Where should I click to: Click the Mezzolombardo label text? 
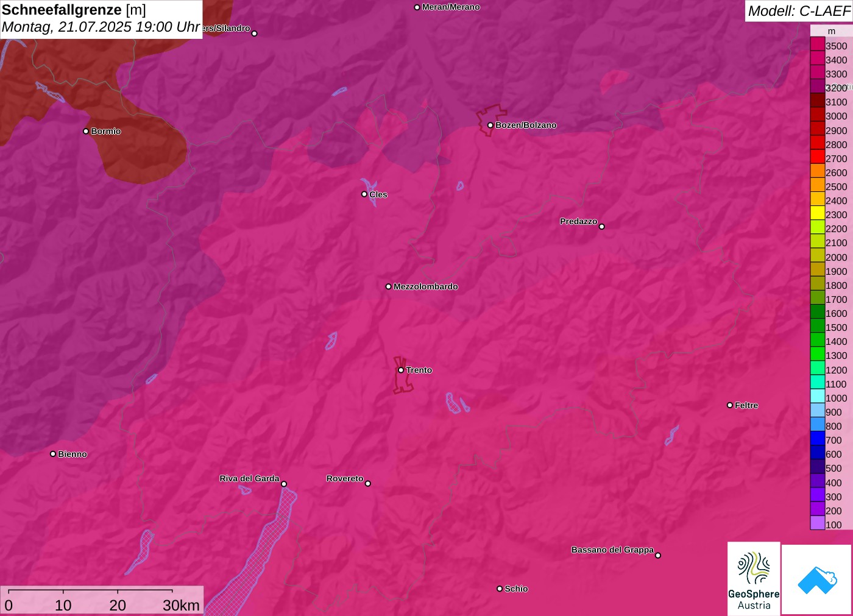point(426,286)
